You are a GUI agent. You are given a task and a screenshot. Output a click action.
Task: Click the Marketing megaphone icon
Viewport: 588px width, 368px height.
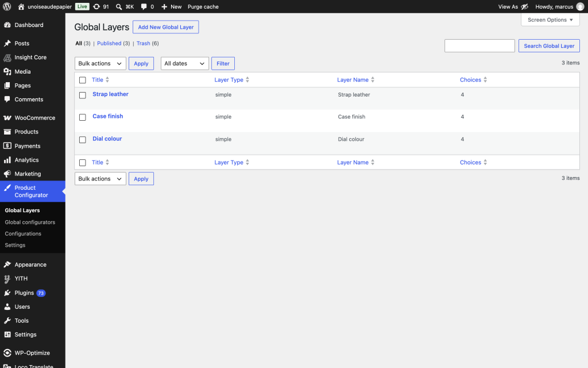point(7,174)
